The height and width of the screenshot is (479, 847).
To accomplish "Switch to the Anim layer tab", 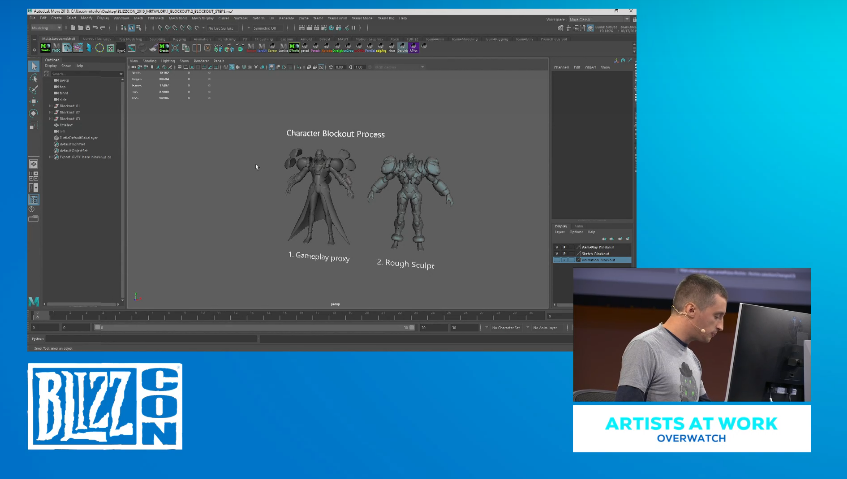I will coord(579,226).
